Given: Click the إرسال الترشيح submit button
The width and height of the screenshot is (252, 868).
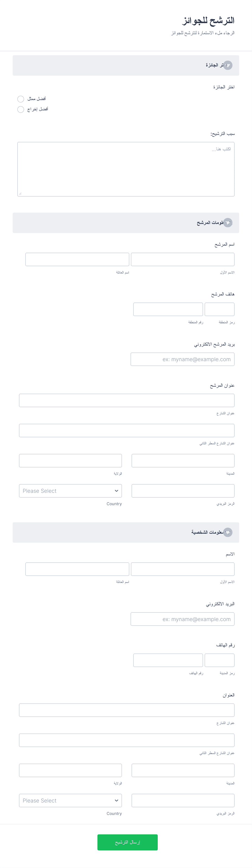Looking at the screenshot, I should [x=128, y=842].
